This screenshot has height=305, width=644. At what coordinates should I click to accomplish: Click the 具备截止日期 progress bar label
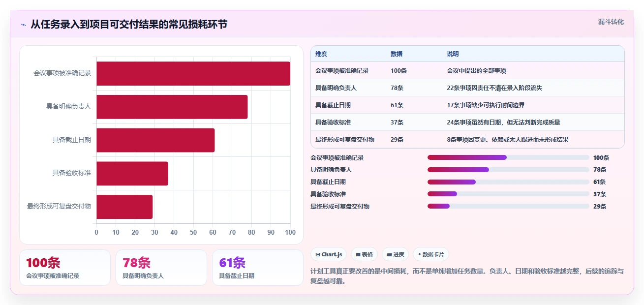(328, 182)
